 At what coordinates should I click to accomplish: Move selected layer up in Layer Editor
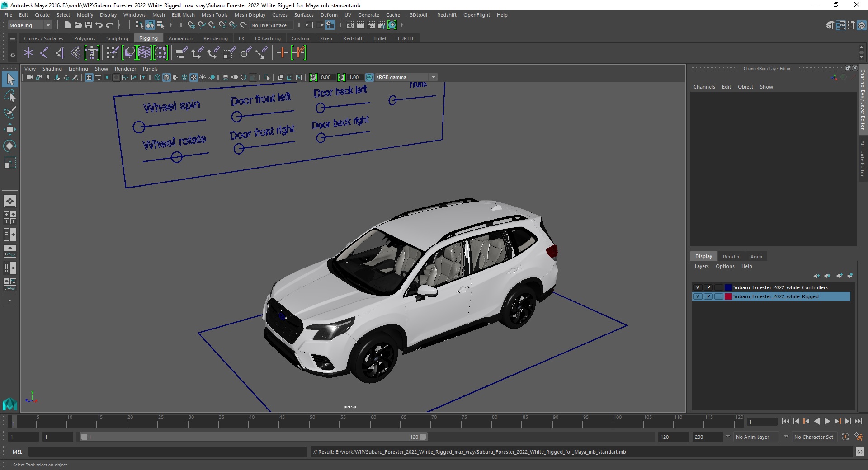816,276
